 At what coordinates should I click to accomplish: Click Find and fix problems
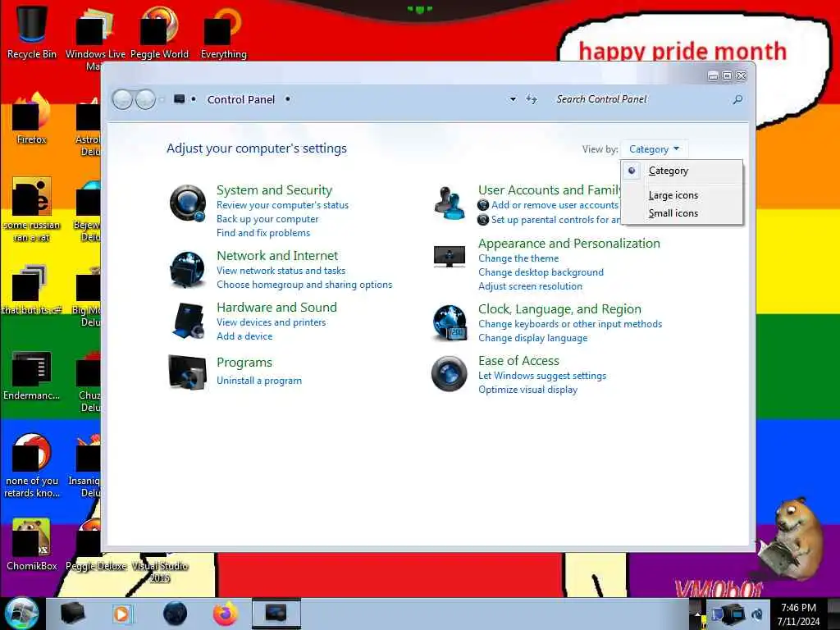tap(263, 233)
